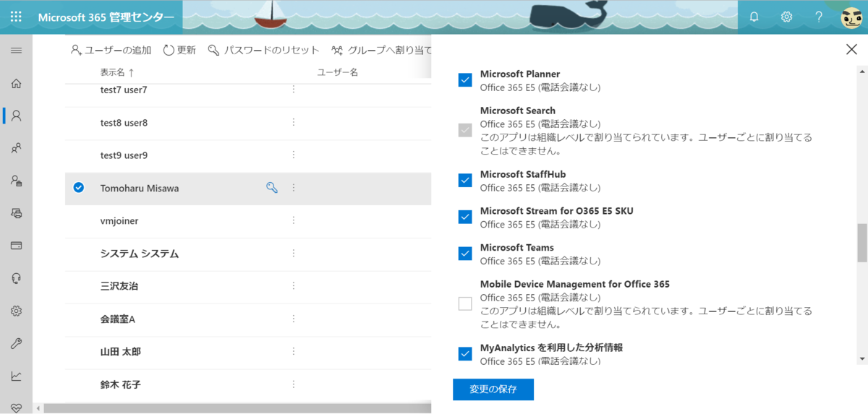868x414 pixels.
Task: Open Roles icon in sidebar
Action: [16, 181]
